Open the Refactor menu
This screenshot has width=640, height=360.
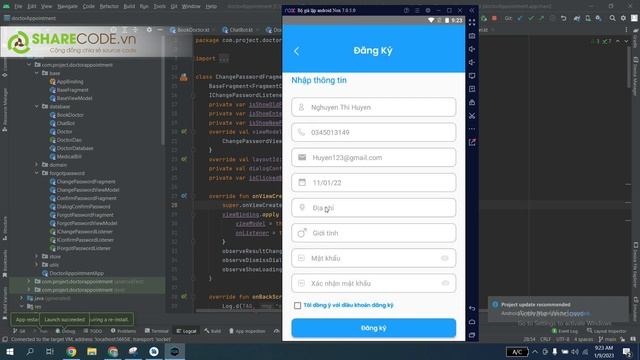109,7
